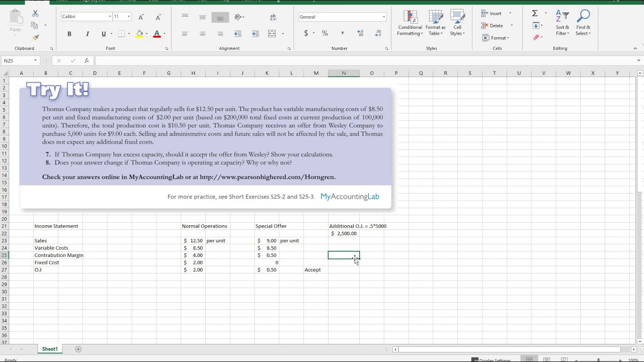Switch to Page Break Preview in status bar
Screen dimensions: 644x362
pyautogui.click(x=564, y=360)
